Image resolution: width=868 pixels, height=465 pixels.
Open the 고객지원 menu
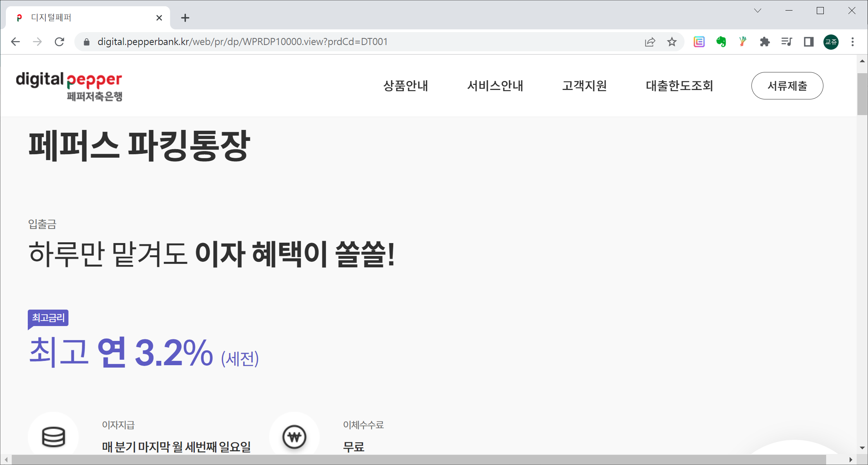click(584, 86)
